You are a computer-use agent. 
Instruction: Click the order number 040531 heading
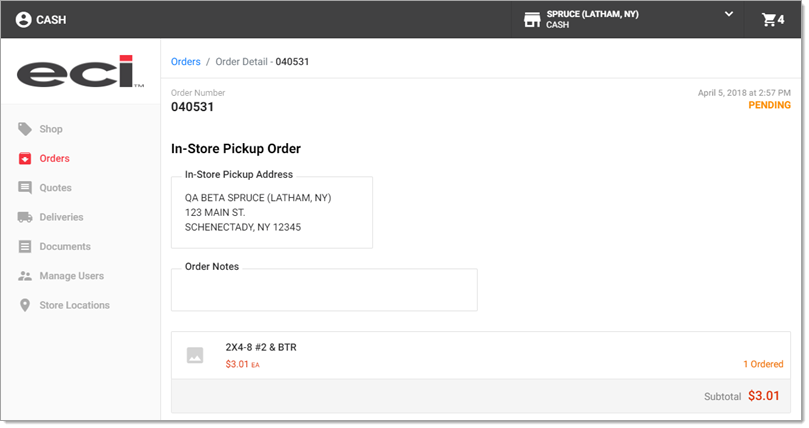[192, 107]
